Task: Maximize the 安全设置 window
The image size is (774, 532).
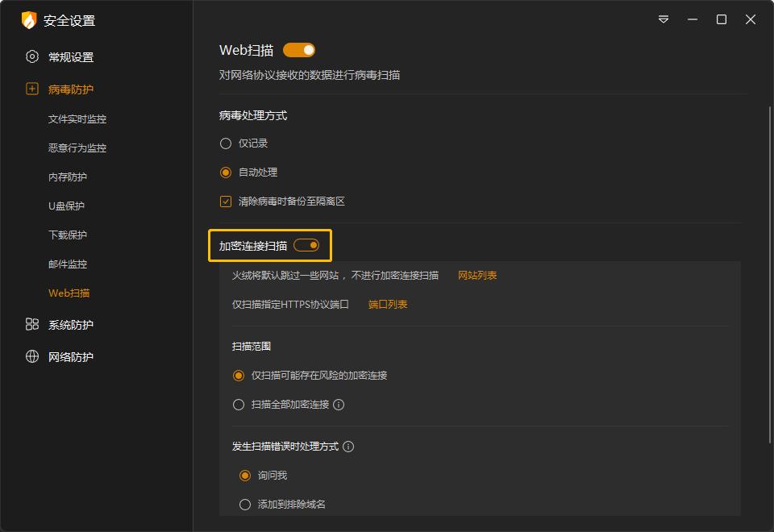Action: (722, 19)
